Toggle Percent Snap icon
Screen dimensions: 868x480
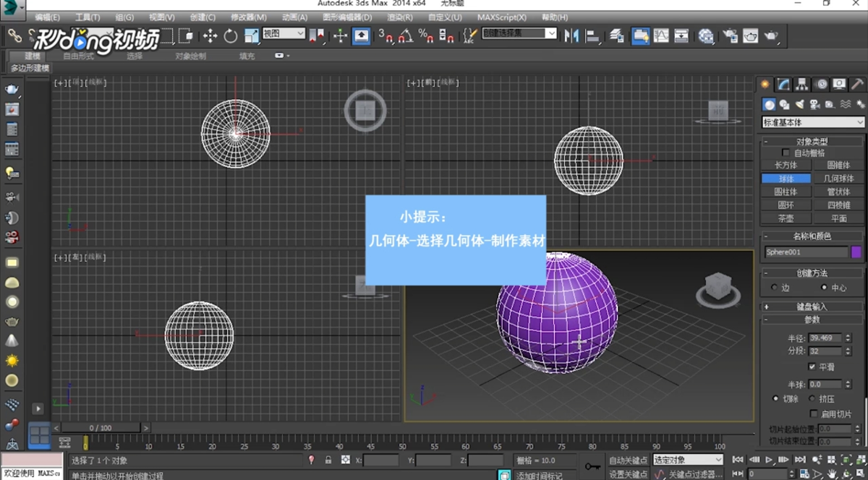[x=426, y=35]
